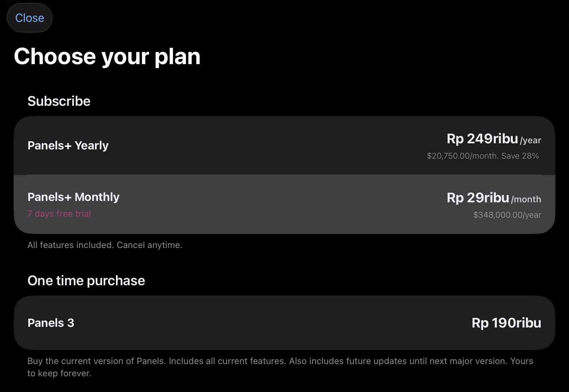Click the One time purchase heading
569x392 pixels.
coord(86,281)
